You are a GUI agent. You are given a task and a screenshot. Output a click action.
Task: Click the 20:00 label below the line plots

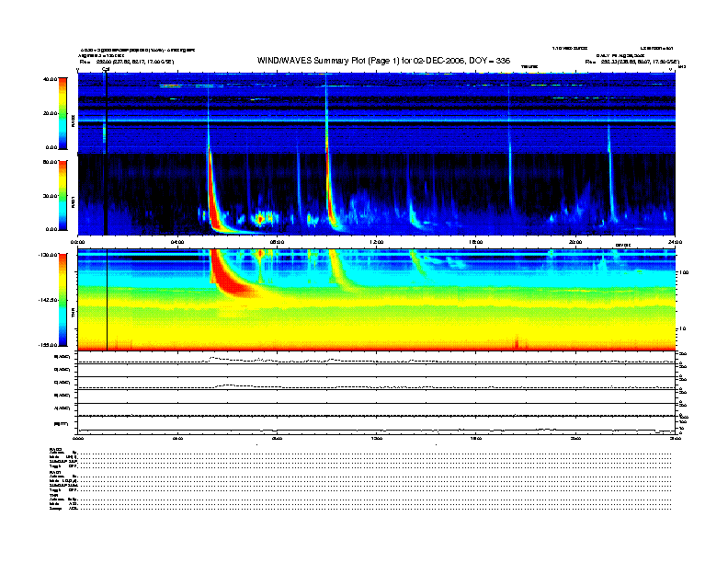575,438
